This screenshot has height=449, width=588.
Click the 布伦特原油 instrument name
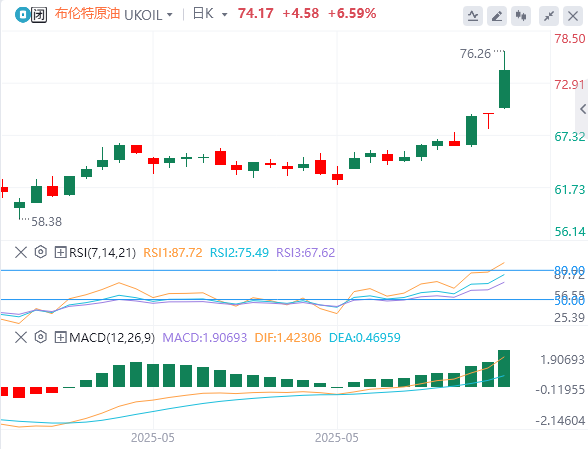(x=87, y=14)
